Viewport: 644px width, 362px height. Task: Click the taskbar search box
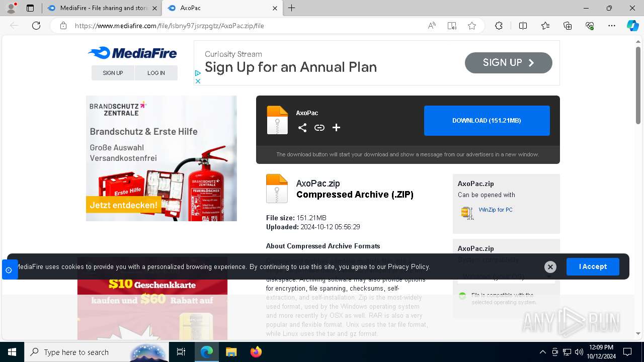[97, 352]
